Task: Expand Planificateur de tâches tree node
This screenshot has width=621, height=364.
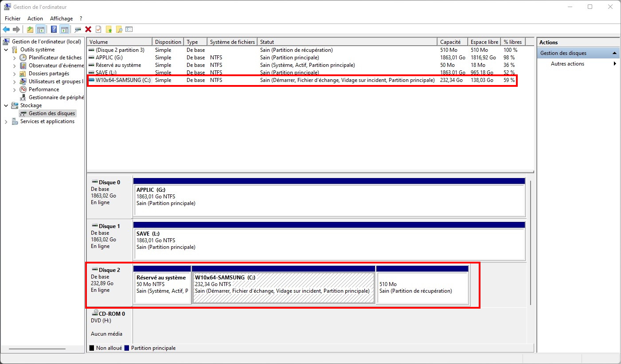Action: tap(15, 58)
